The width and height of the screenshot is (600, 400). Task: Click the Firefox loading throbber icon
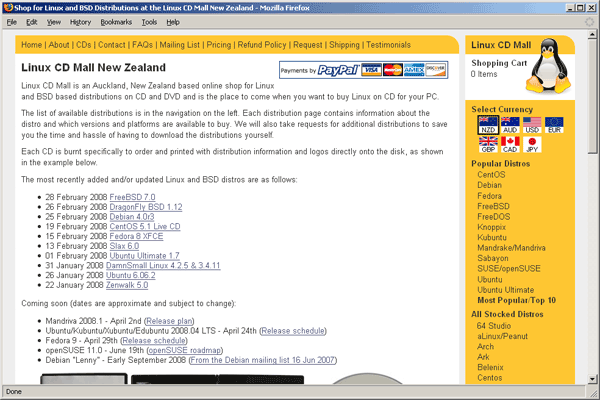coord(590,22)
